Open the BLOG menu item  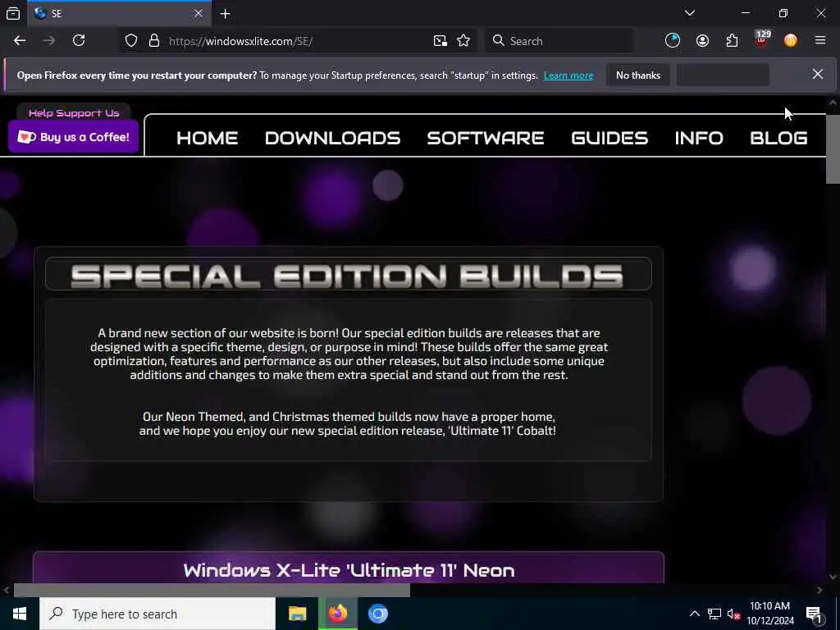779,138
